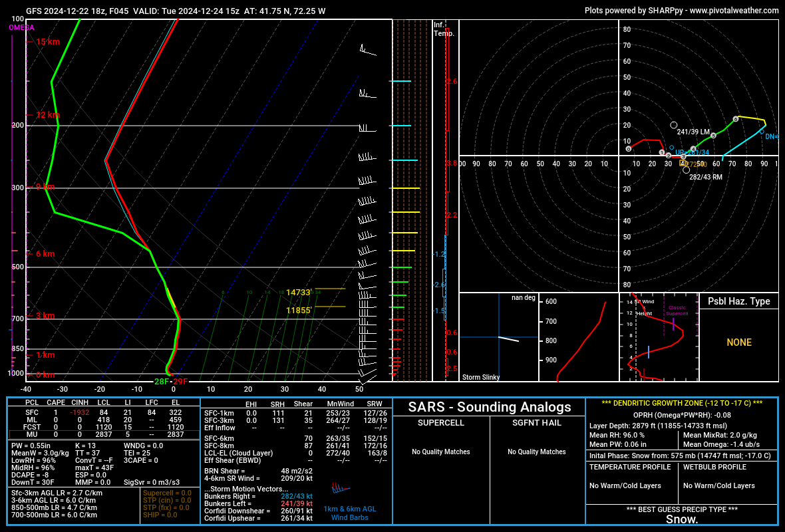This screenshot has height=532, width=785.
Task: Click the BEST GUESS PRECIP TYPE heading
Action: coord(682,509)
